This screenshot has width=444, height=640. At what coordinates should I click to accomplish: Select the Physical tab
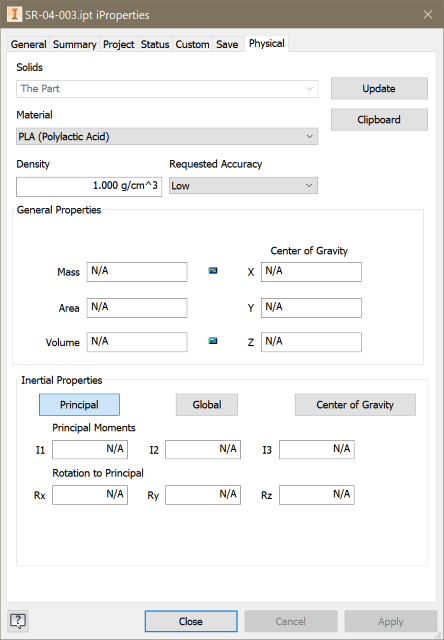pyautogui.click(x=266, y=43)
